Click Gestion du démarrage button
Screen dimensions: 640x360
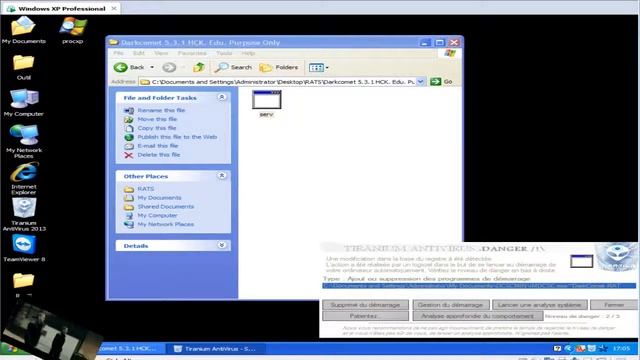pyautogui.click(x=450, y=305)
